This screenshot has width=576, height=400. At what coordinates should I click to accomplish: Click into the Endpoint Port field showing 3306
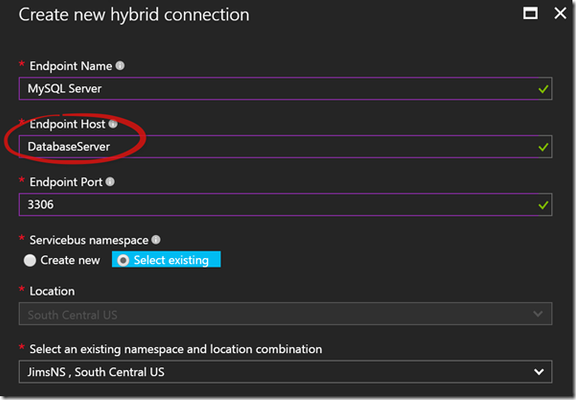[x=285, y=205]
